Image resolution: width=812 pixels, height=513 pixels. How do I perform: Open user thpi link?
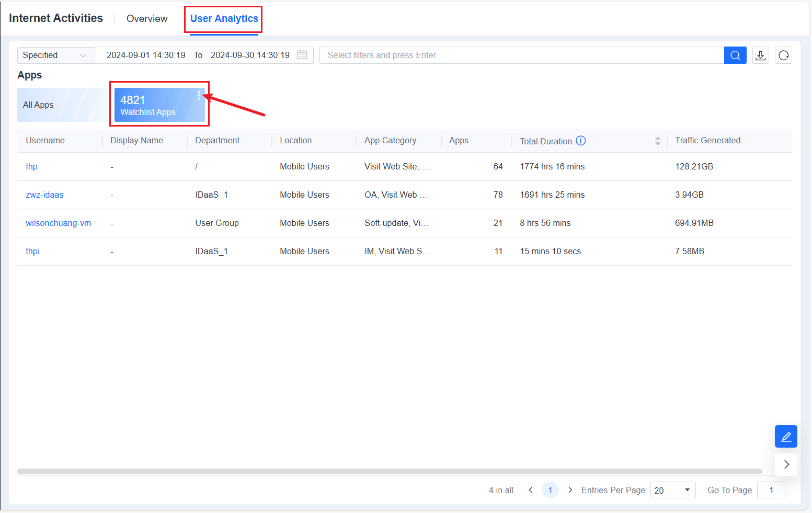32,251
